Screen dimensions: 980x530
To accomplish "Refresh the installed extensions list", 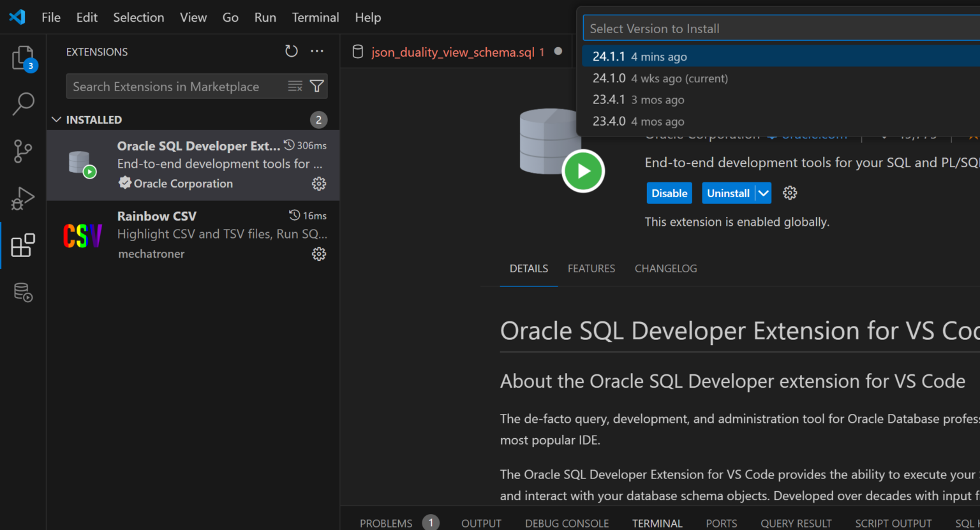I will point(292,51).
